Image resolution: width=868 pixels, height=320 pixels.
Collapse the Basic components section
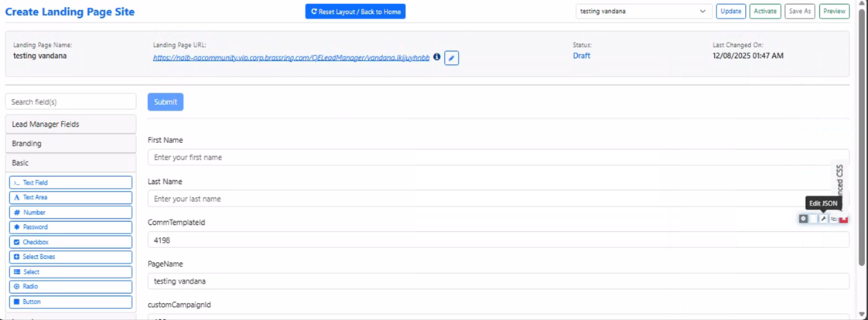(x=70, y=163)
